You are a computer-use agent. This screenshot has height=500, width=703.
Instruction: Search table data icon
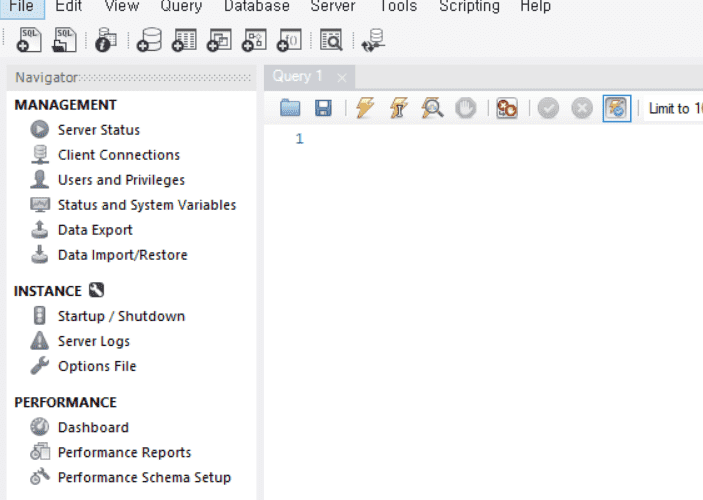click(x=331, y=40)
